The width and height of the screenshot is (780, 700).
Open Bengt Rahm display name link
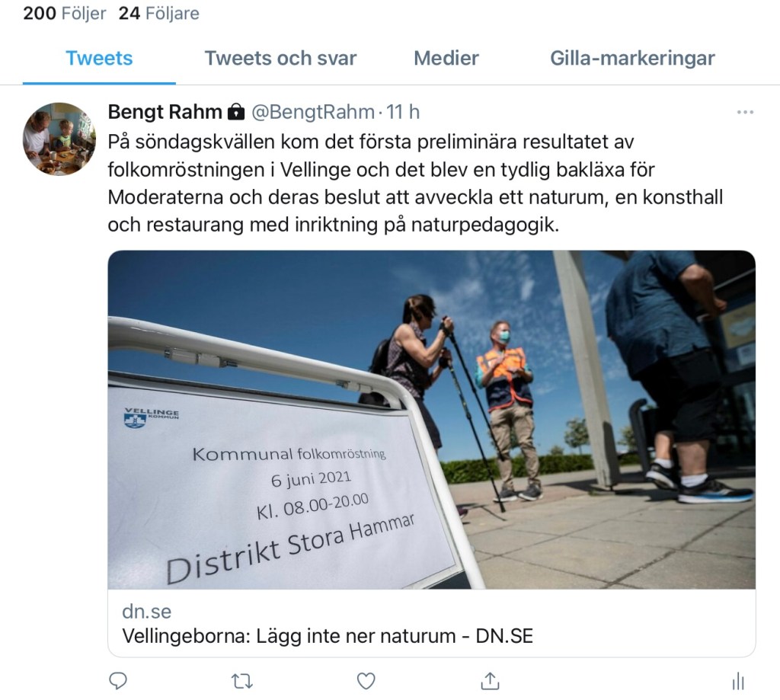point(165,112)
